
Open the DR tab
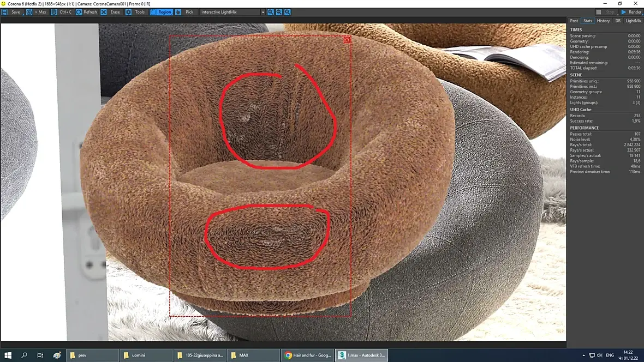coord(618,21)
